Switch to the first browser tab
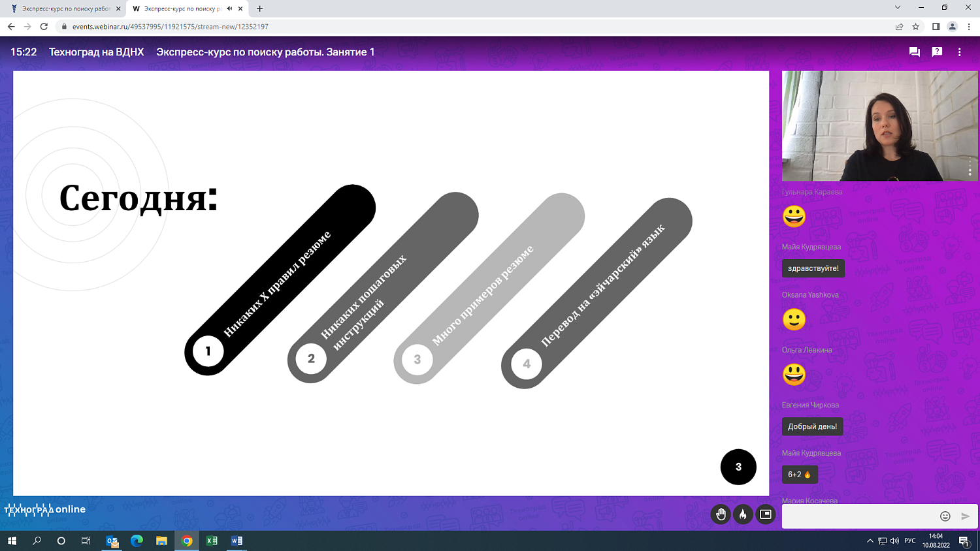The width and height of the screenshot is (980, 551). click(65, 8)
